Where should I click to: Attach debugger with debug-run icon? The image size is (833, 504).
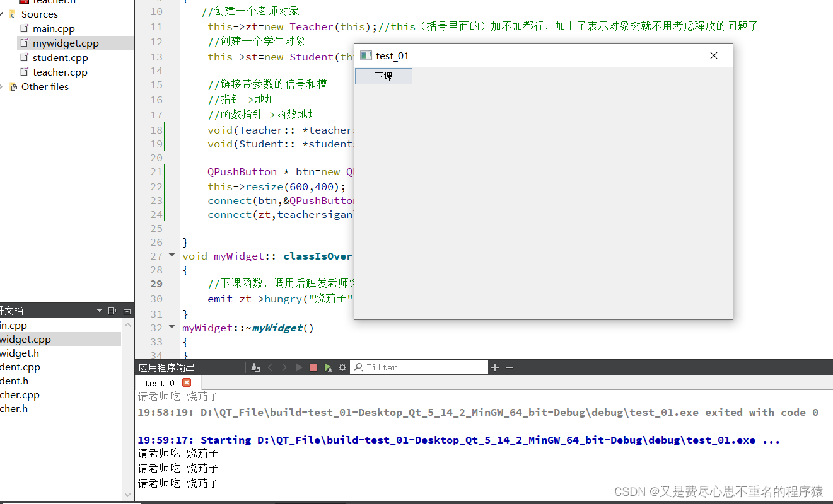click(328, 367)
